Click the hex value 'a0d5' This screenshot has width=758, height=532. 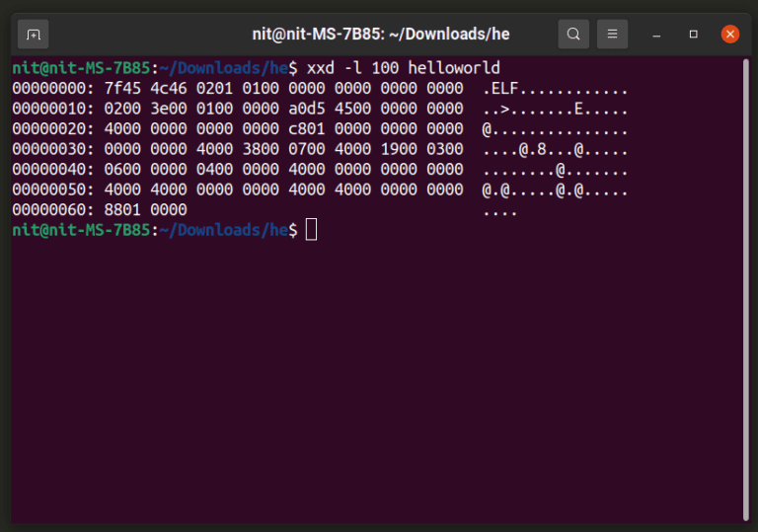(x=307, y=109)
